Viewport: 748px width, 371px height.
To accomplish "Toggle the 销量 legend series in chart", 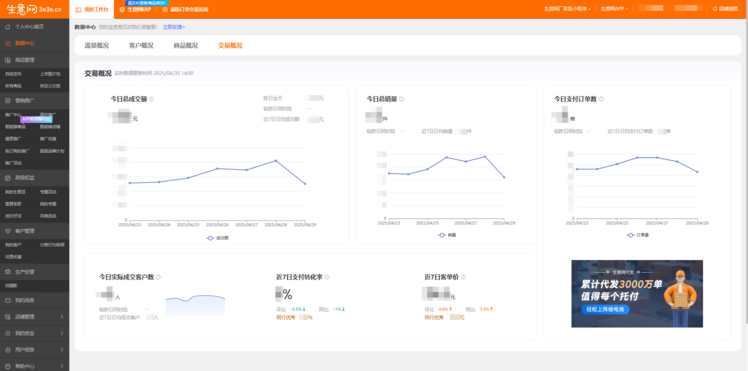I will 447,235.
